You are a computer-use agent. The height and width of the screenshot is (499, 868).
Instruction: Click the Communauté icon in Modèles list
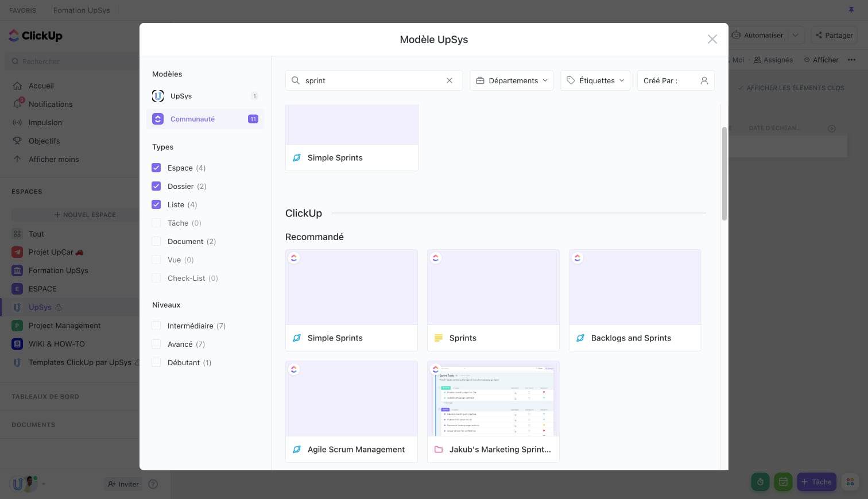tap(158, 119)
